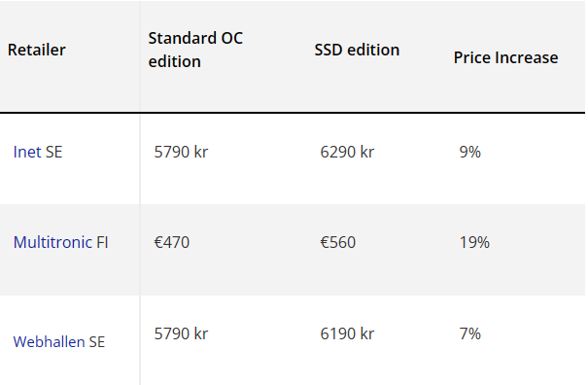
Task: Click the SSD edition column header
Action: click(357, 50)
